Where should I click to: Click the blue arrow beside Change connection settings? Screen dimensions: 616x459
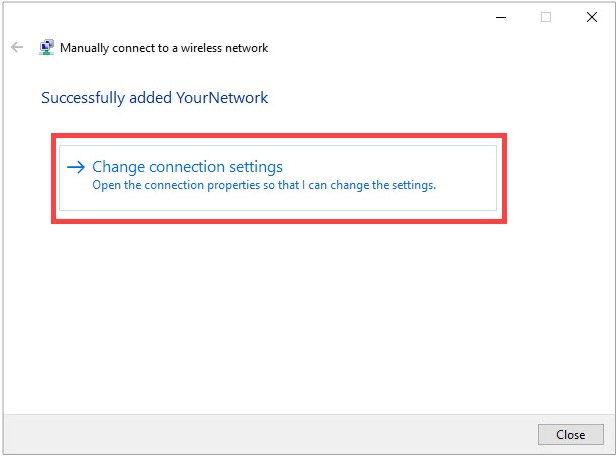point(76,167)
